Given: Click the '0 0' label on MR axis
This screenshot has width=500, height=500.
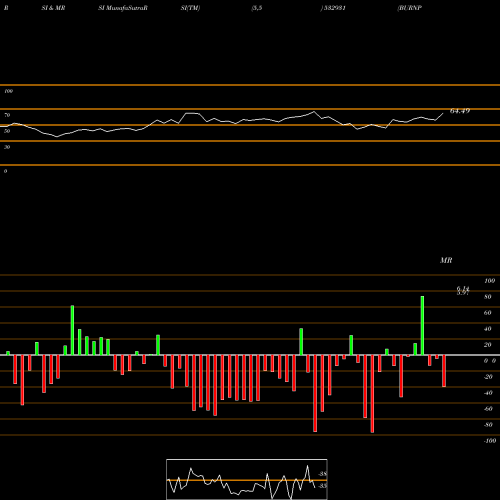Looking at the screenshot, I should tap(490, 361).
